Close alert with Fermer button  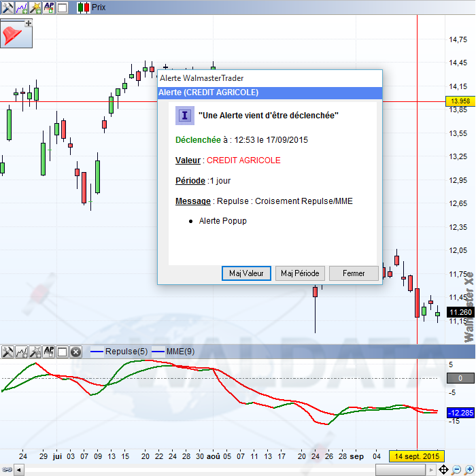tap(354, 273)
